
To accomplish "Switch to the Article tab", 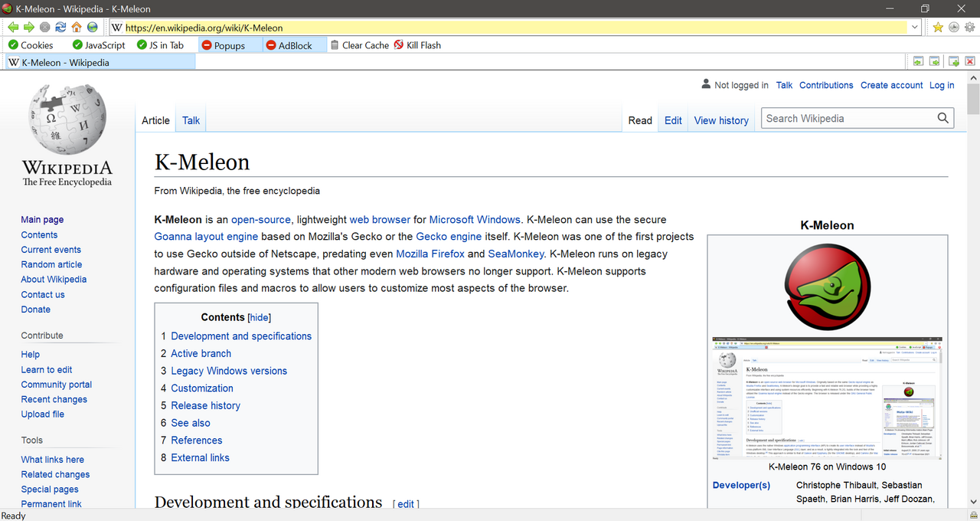I will coord(155,120).
